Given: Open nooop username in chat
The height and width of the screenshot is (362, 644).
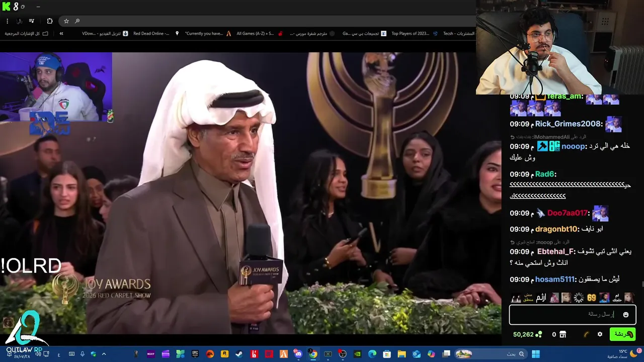Looking at the screenshot, I should [573, 146].
